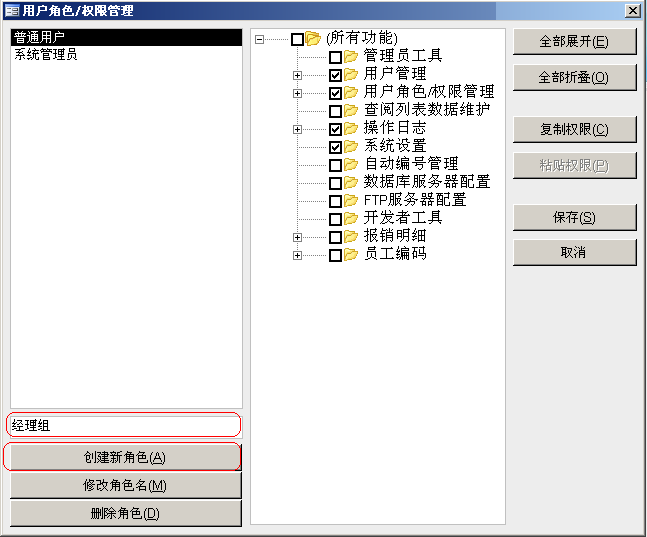
Task: Click the folder icon next to 操作日志
Action: (x=351, y=129)
